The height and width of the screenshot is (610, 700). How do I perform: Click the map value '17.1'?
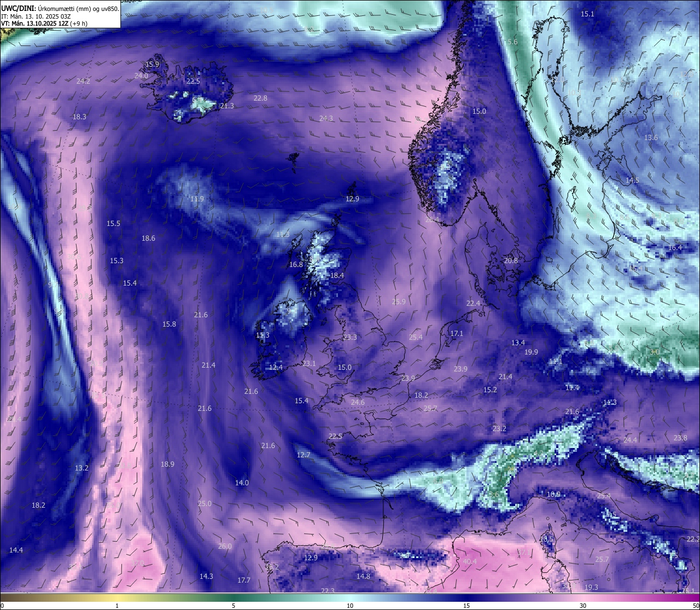click(457, 333)
